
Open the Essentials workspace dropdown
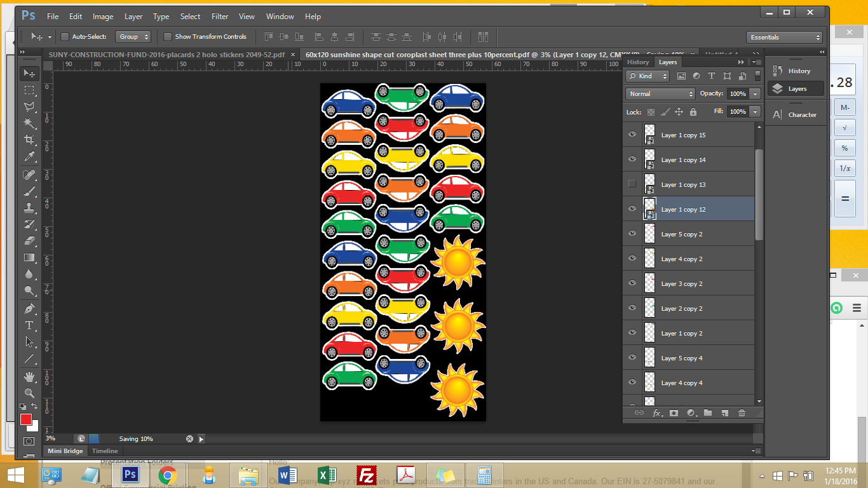(x=784, y=37)
